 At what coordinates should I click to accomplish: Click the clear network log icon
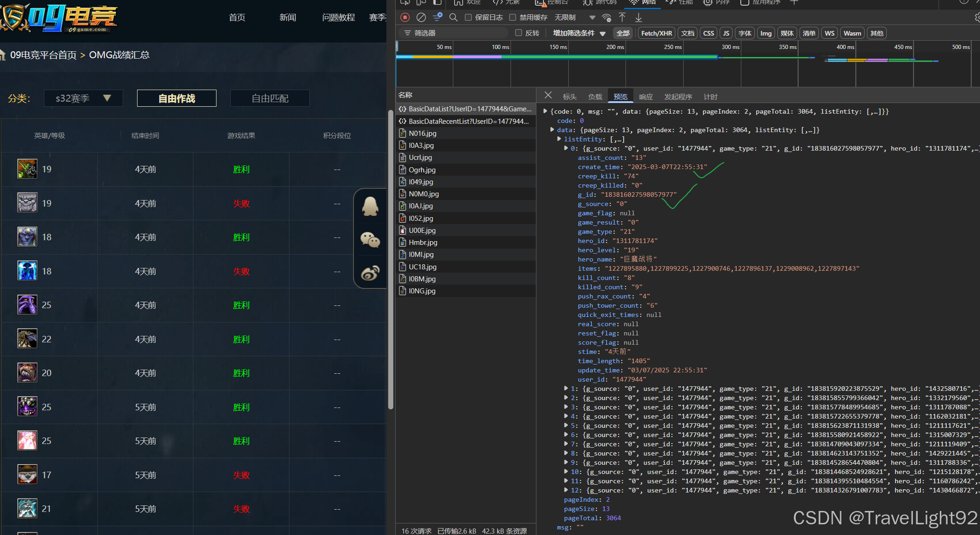pos(421,18)
